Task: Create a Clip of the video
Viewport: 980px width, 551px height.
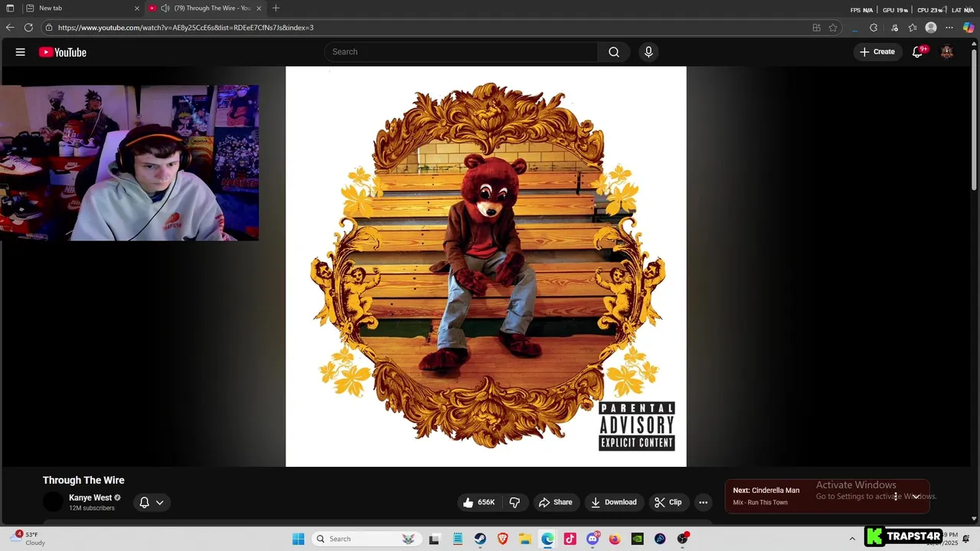Action: tap(668, 502)
